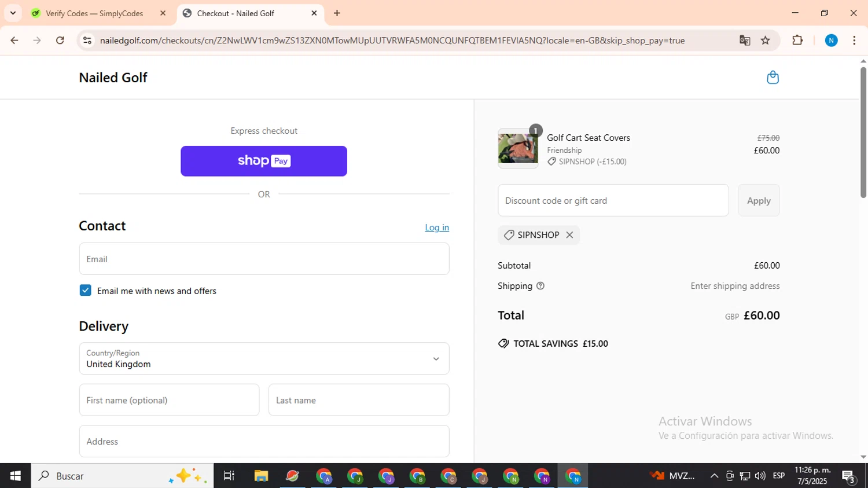Click the Golf Cart Seat Covers product name
The height and width of the screenshot is (488, 868).
click(x=589, y=138)
